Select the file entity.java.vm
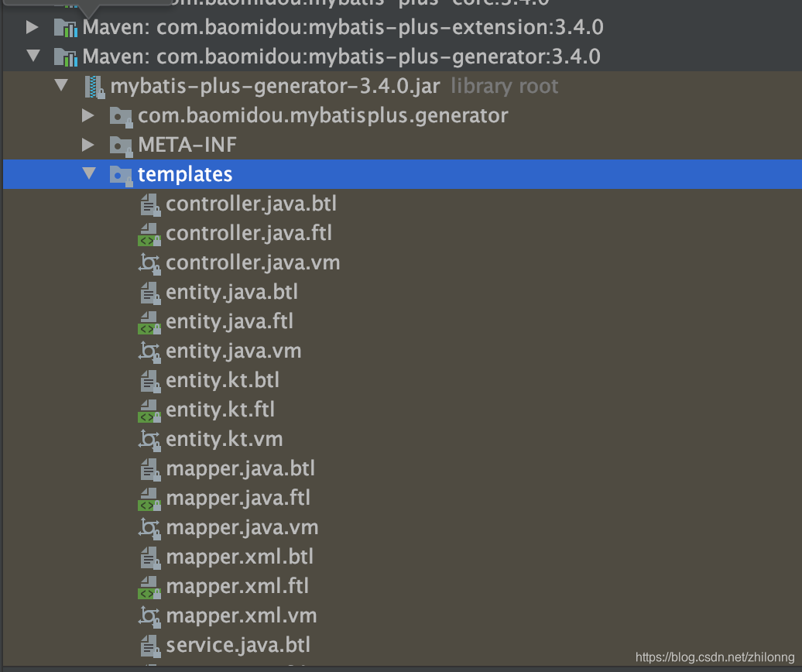802x672 pixels. tap(234, 351)
